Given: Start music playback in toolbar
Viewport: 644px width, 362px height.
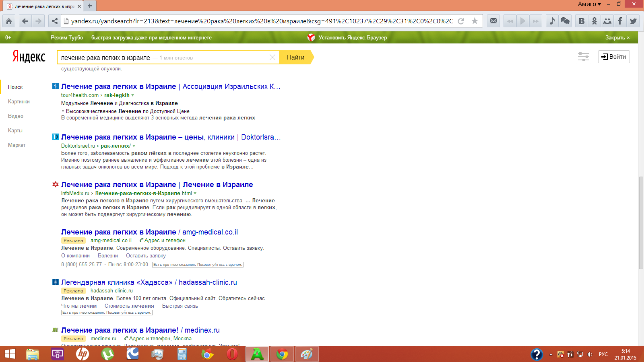Looking at the screenshot, I should click(522, 21).
